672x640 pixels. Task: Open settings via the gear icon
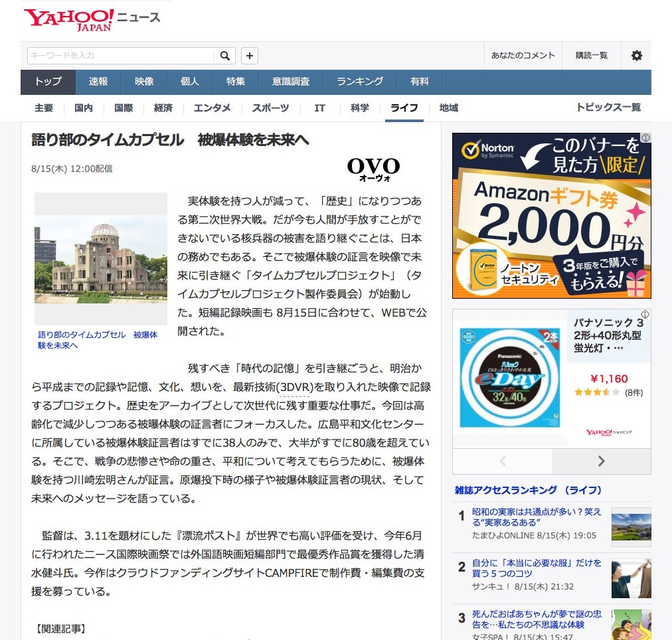coord(636,56)
